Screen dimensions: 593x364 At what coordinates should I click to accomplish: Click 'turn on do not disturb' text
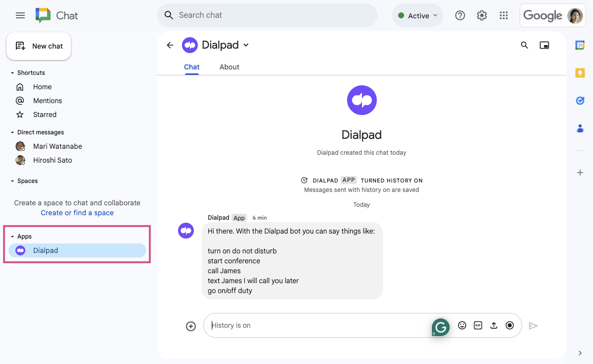(x=242, y=251)
